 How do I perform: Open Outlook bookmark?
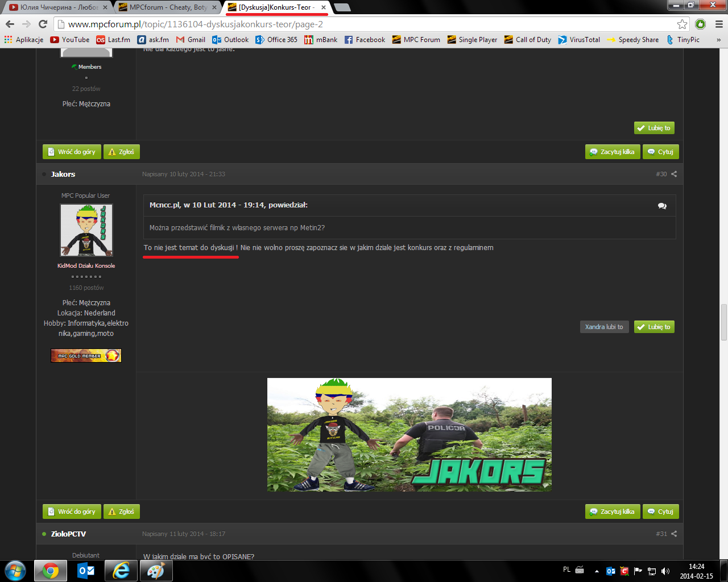tap(230, 40)
